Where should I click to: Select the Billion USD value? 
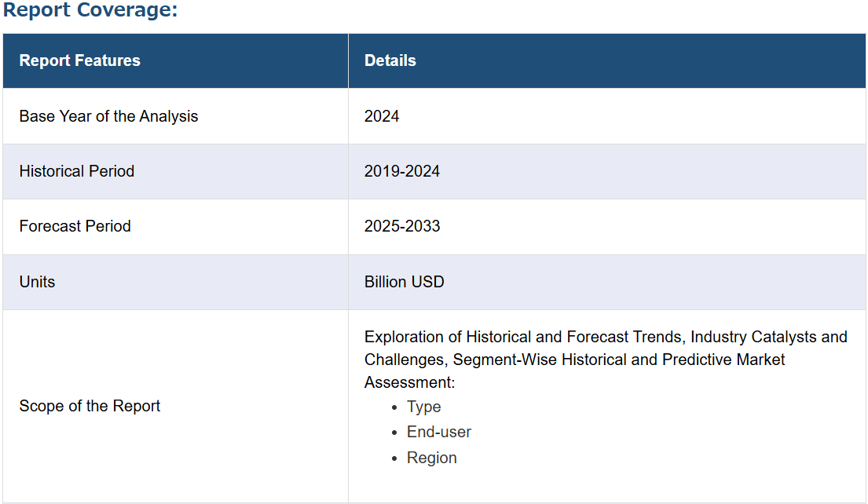[405, 282]
